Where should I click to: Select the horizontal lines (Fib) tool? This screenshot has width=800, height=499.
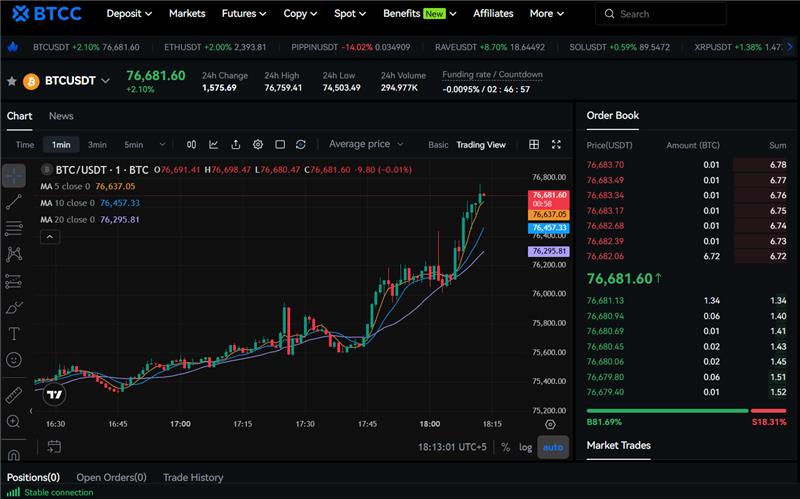14,228
